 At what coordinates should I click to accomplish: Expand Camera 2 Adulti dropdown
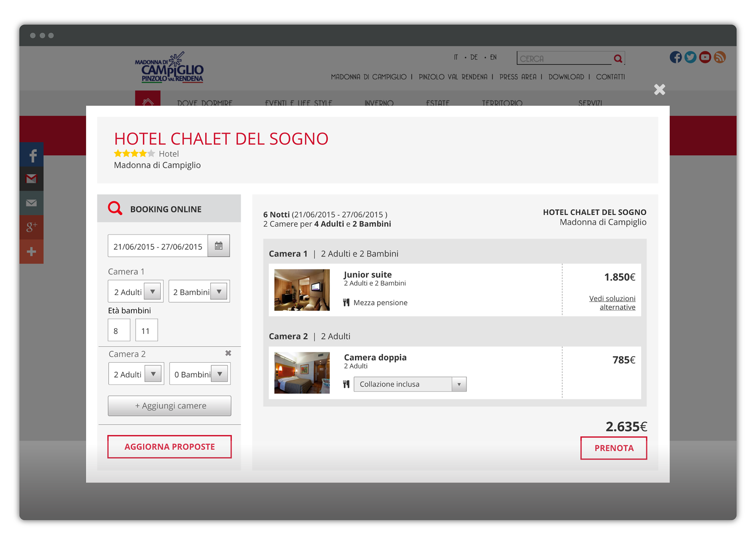coord(153,374)
